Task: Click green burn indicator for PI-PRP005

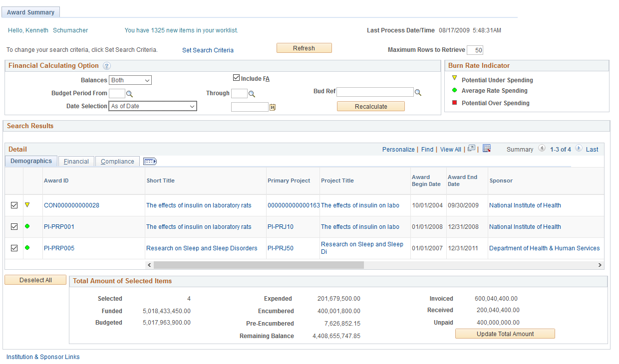Action: 27,248
